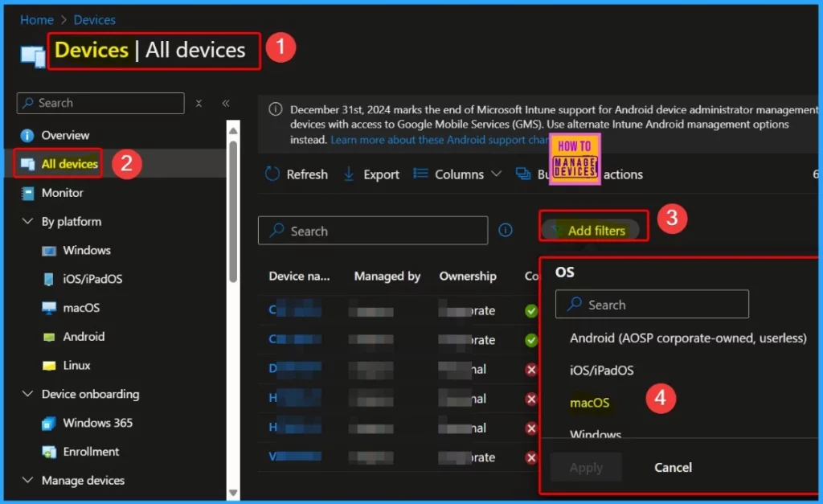Click the red noncompliant icon in row D

(531, 370)
